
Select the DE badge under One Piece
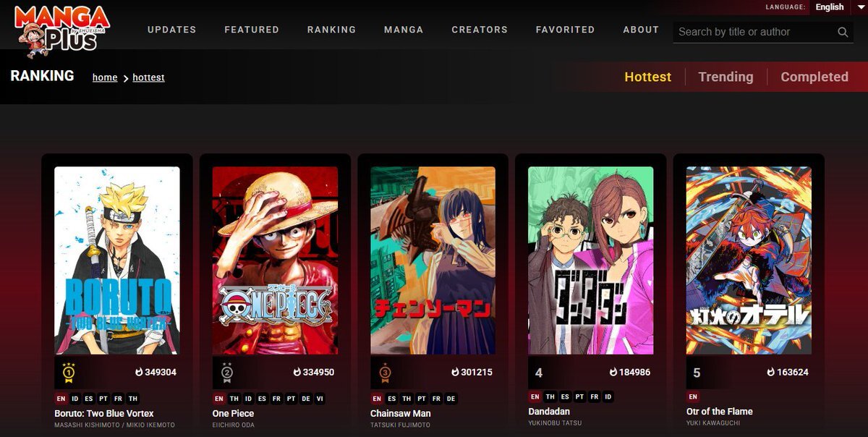coord(305,399)
